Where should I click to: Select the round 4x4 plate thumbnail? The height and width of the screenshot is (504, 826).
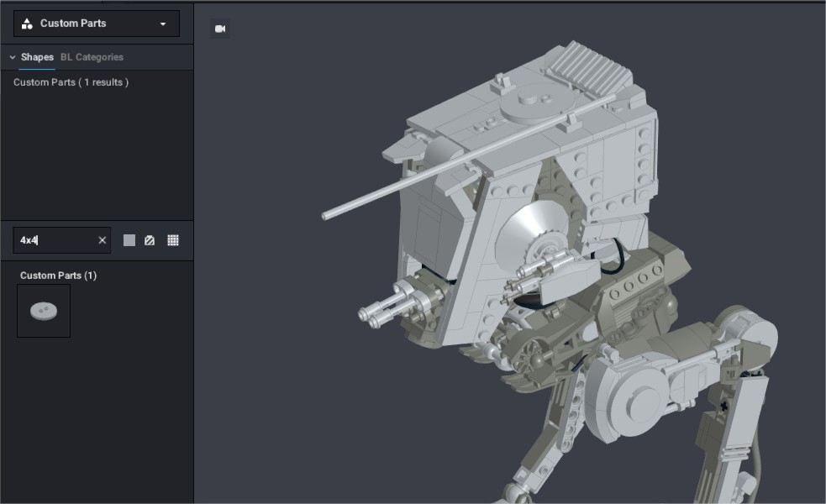click(44, 311)
